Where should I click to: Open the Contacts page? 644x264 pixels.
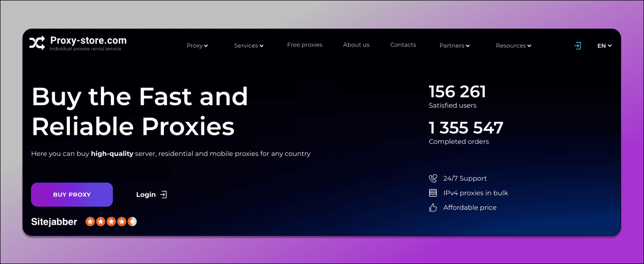(x=403, y=45)
